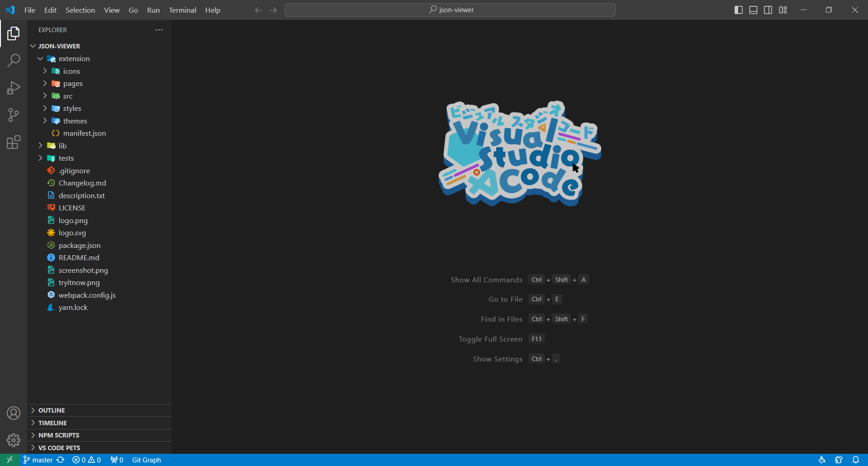The height and width of the screenshot is (466, 868).
Task: Expand the lib folder
Action: click(99, 146)
